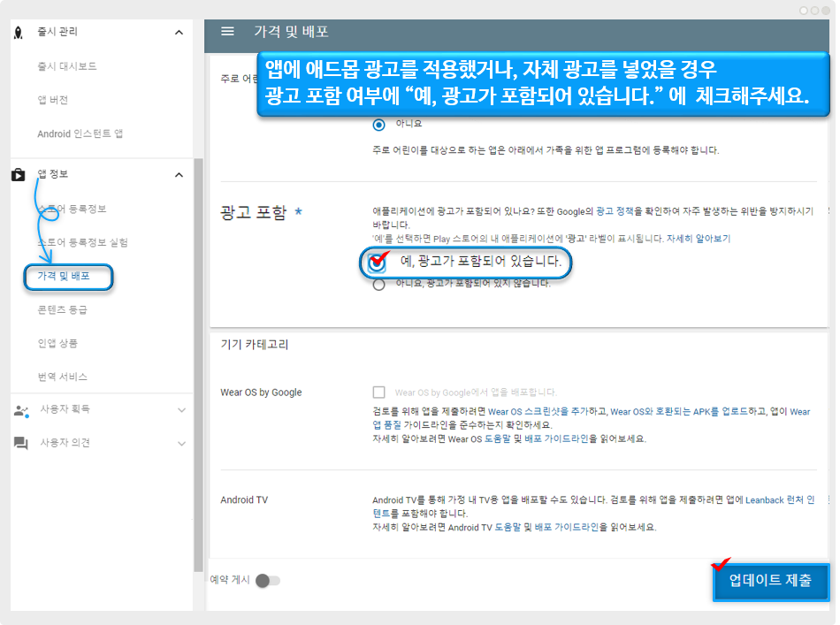
Task: Click the 사용자 의견 section title
Action: pos(65,443)
